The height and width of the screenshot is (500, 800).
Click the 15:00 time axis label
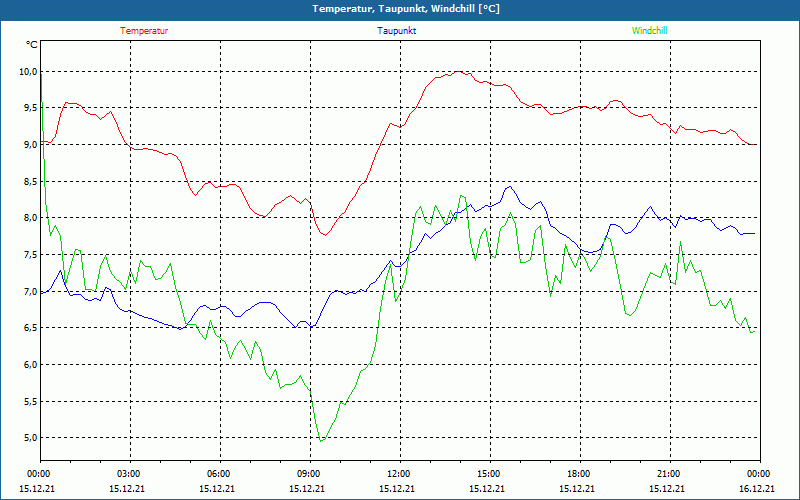(x=490, y=474)
